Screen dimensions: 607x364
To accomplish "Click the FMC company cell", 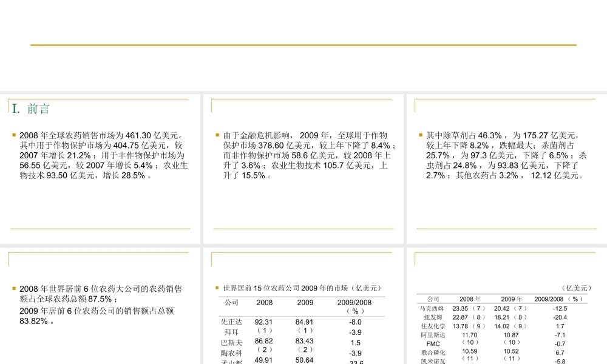I will [432, 344].
